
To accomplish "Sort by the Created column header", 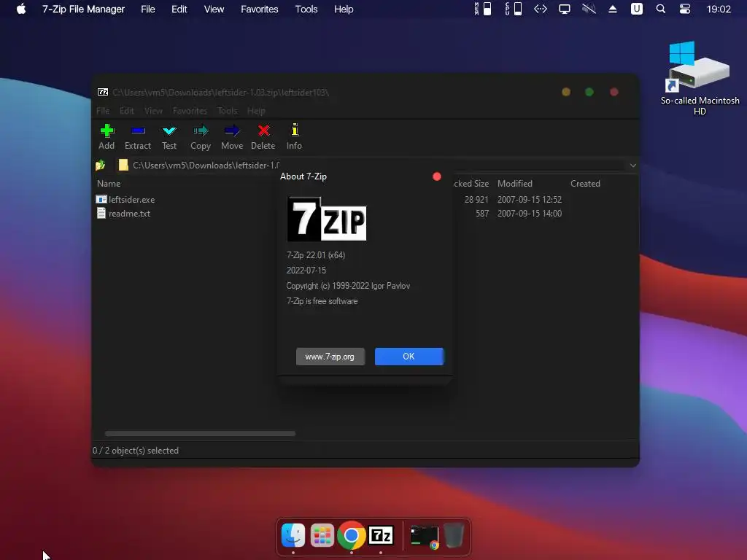I will pos(586,183).
